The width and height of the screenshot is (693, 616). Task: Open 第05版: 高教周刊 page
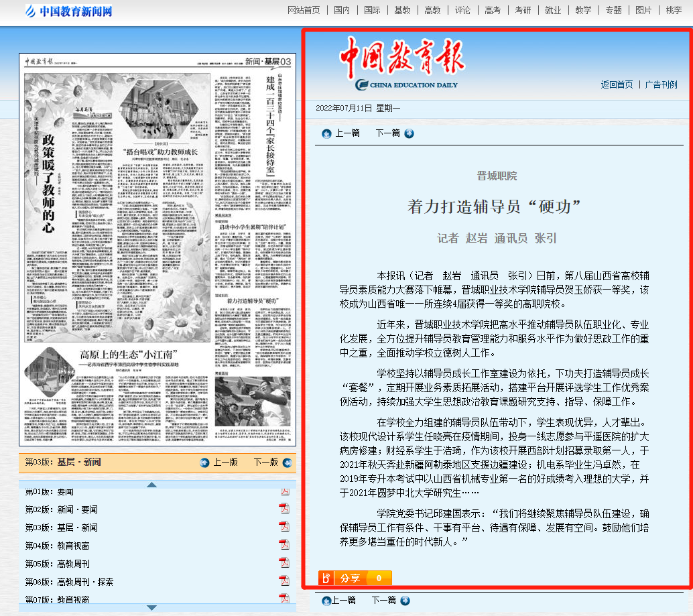click(57, 564)
